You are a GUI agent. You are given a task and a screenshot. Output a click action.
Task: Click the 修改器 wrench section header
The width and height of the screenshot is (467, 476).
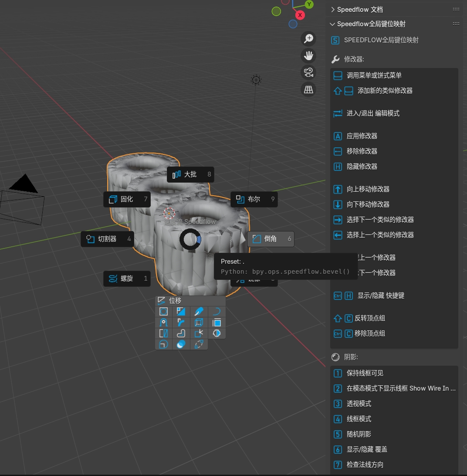(348, 59)
